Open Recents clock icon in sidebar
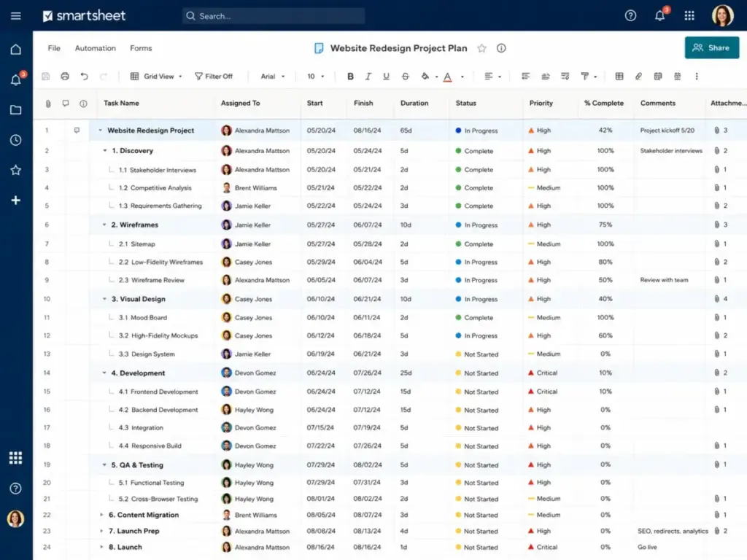This screenshot has width=747, height=560. (16, 140)
